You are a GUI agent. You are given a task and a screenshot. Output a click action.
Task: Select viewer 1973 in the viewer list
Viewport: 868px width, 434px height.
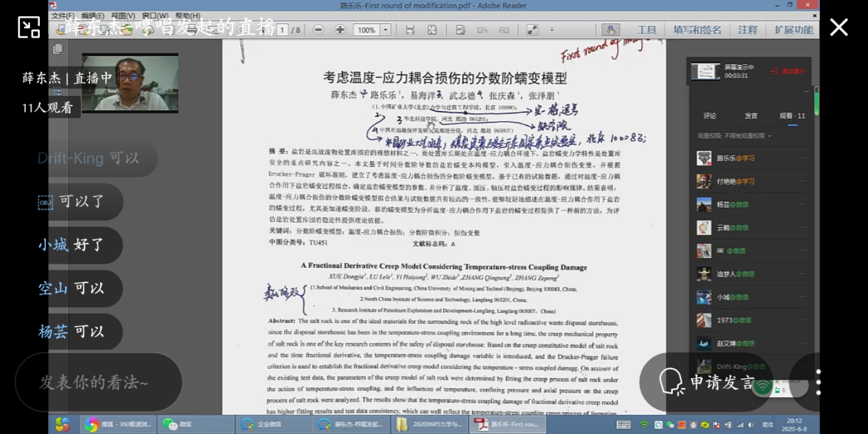[x=752, y=320]
